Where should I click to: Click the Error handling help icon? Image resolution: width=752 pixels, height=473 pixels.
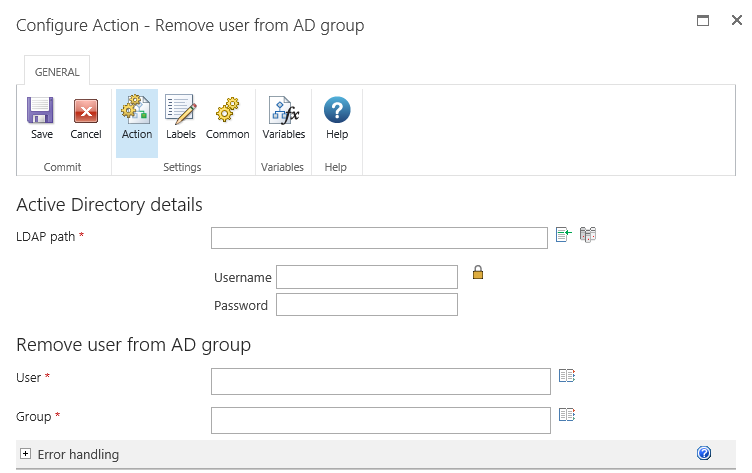[x=704, y=454]
